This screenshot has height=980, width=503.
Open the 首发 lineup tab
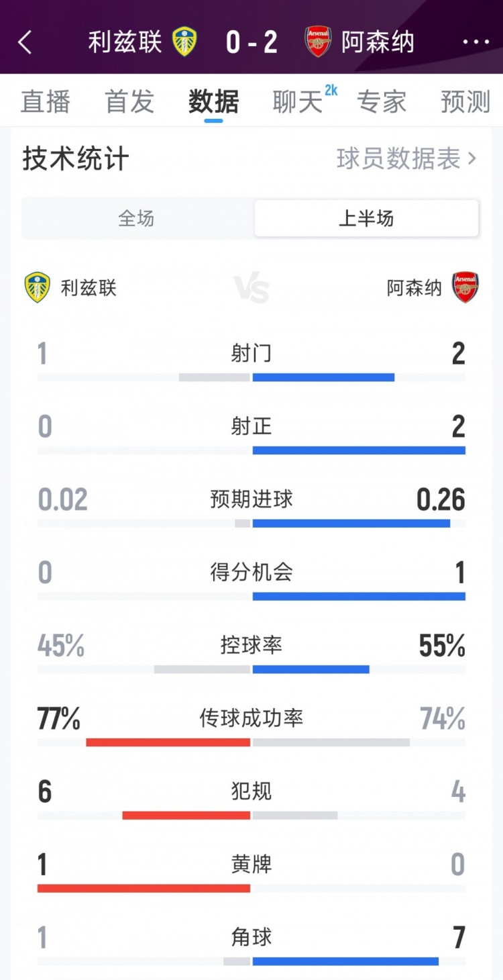(129, 102)
